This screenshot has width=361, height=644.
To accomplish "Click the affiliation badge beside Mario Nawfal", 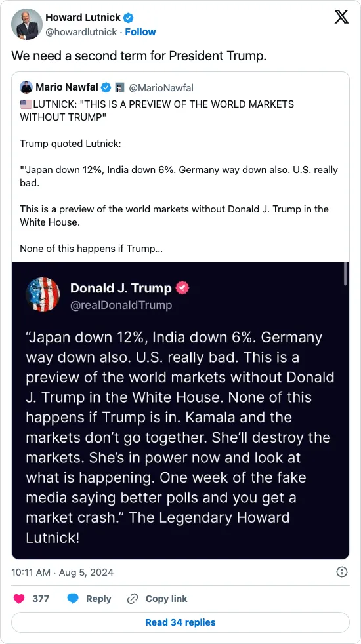I will tap(120, 87).
